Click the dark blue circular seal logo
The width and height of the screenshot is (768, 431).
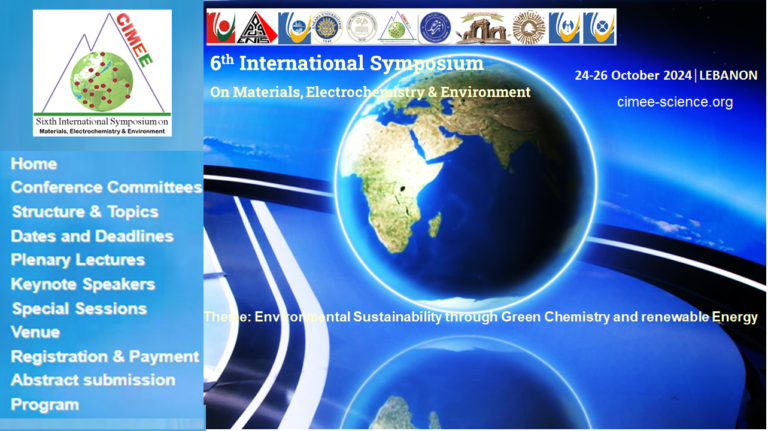pyautogui.click(x=435, y=28)
